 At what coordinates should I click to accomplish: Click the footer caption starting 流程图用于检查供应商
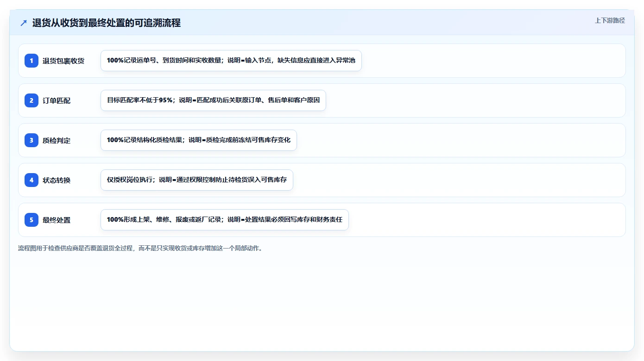tap(140, 248)
